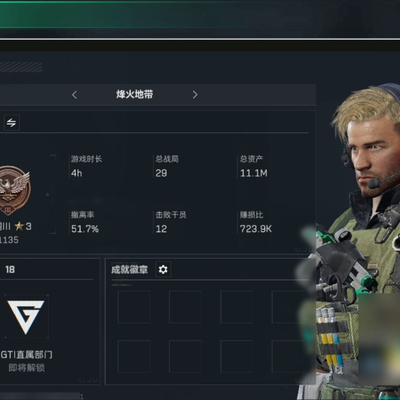This screenshot has width=400, height=400.
Task: Open the achievement badge settings gear
Action: coord(163,269)
